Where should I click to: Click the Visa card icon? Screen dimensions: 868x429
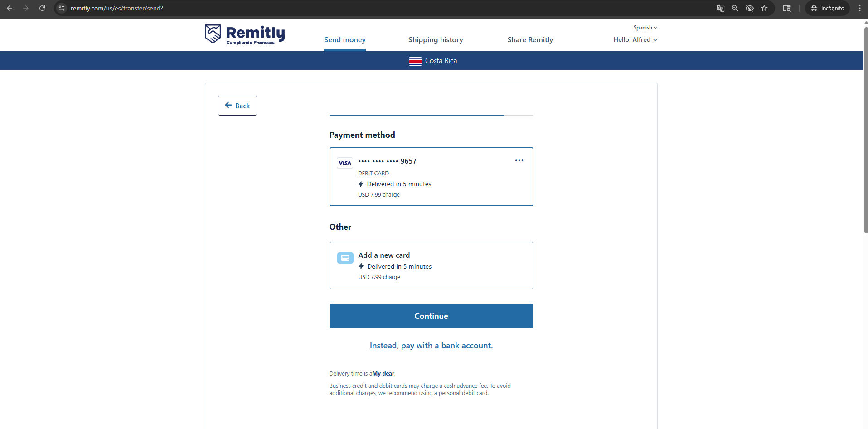(344, 163)
